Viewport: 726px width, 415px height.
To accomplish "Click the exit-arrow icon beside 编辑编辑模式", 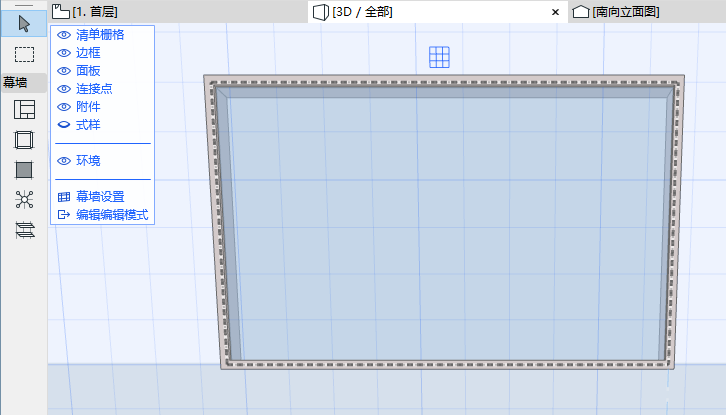I will [x=63, y=215].
